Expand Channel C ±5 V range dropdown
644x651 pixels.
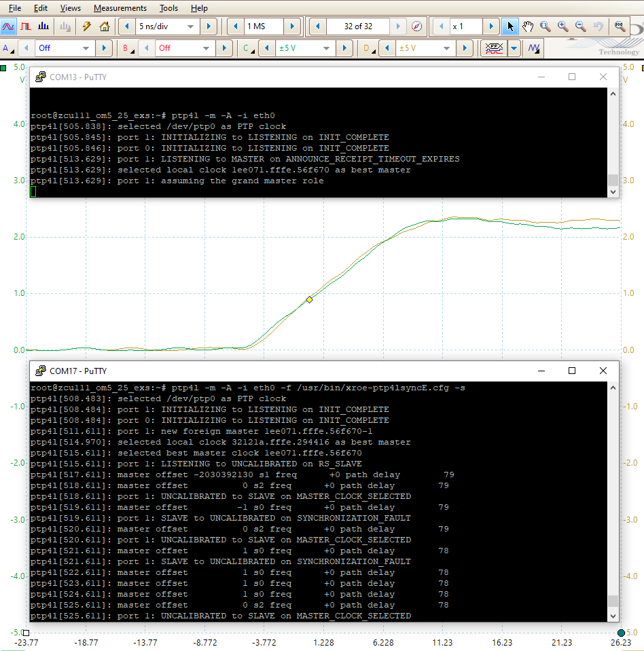click(x=327, y=48)
